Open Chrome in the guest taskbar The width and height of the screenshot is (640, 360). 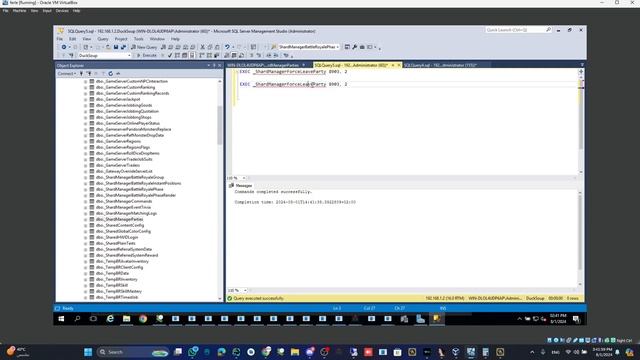pos(143,319)
